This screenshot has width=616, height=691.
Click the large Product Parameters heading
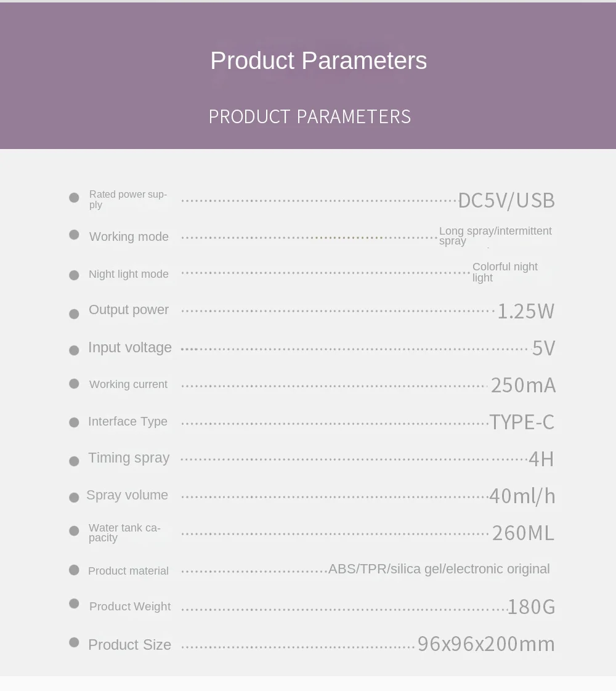[x=318, y=61]
